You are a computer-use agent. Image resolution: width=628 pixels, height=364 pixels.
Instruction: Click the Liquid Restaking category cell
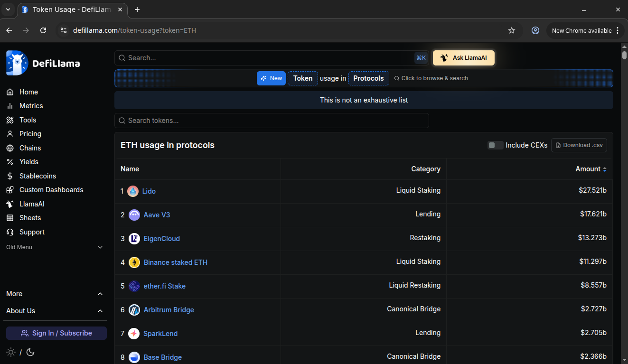click(x=414, y=285)
